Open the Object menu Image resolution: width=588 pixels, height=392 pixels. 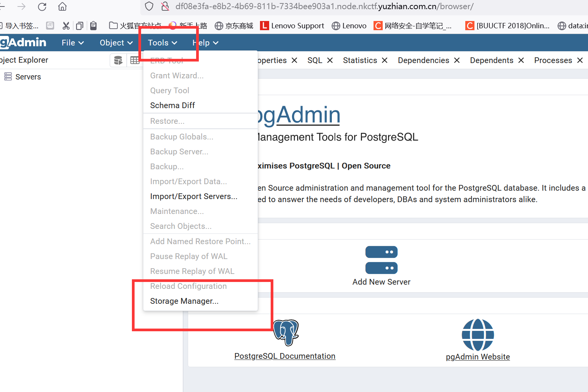click(x=116, y=43)
